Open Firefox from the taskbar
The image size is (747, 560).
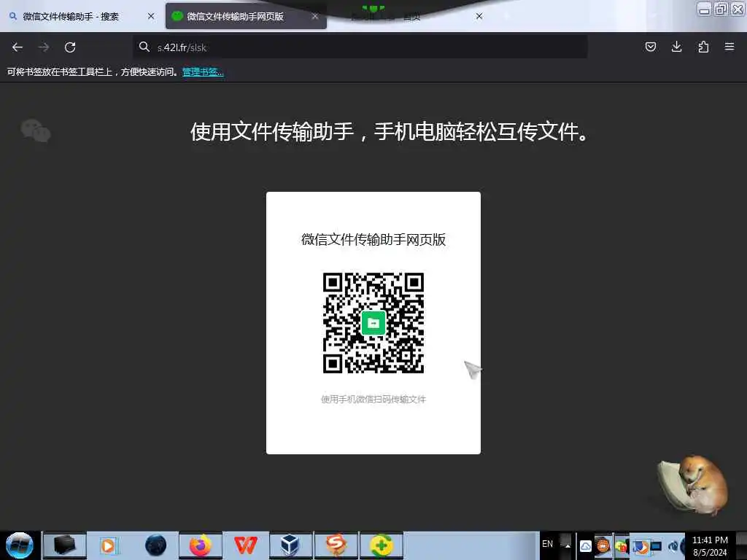[x=201, y=545]
